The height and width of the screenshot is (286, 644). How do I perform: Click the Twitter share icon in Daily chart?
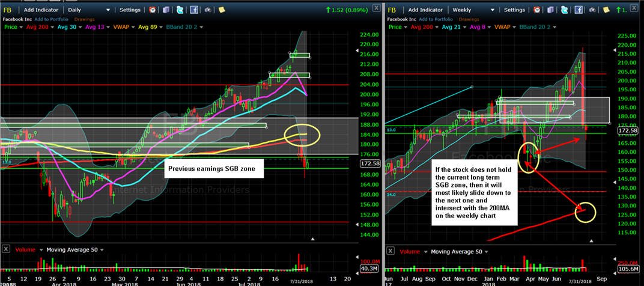click(180, 10)
